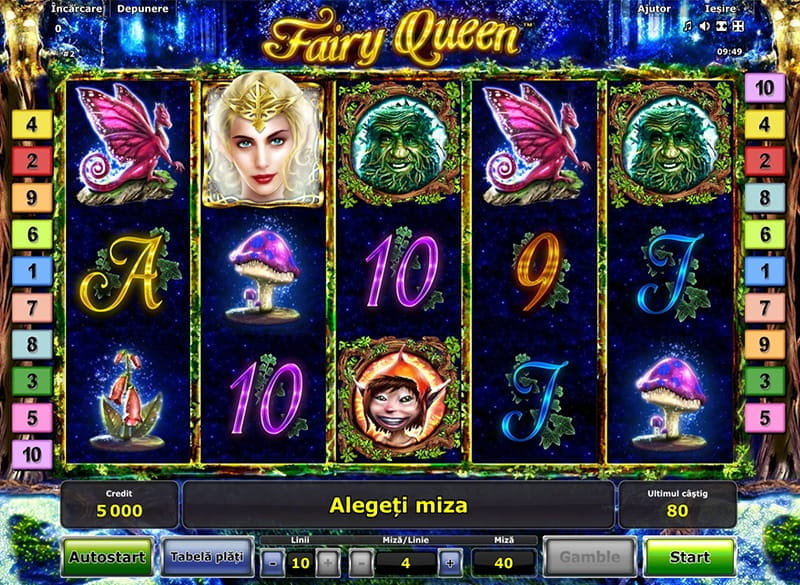Click the green Start button
The image size is (800, 585).
pyautogui.click(x=689, y=557)
